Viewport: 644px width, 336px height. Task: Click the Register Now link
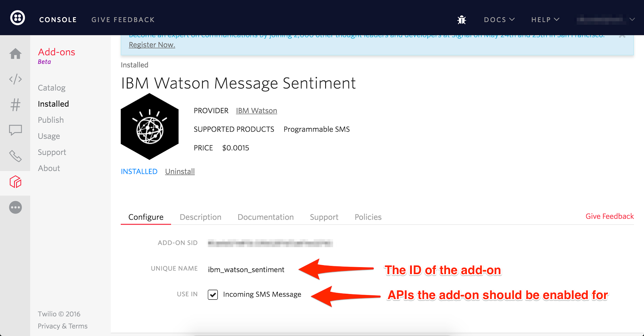pos(152,45)
